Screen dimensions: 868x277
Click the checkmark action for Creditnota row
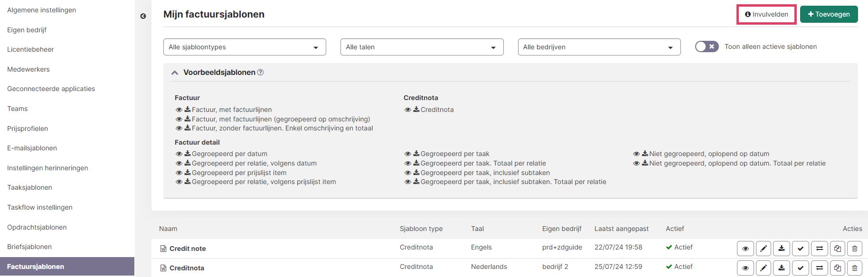click(x=801, y=268)
